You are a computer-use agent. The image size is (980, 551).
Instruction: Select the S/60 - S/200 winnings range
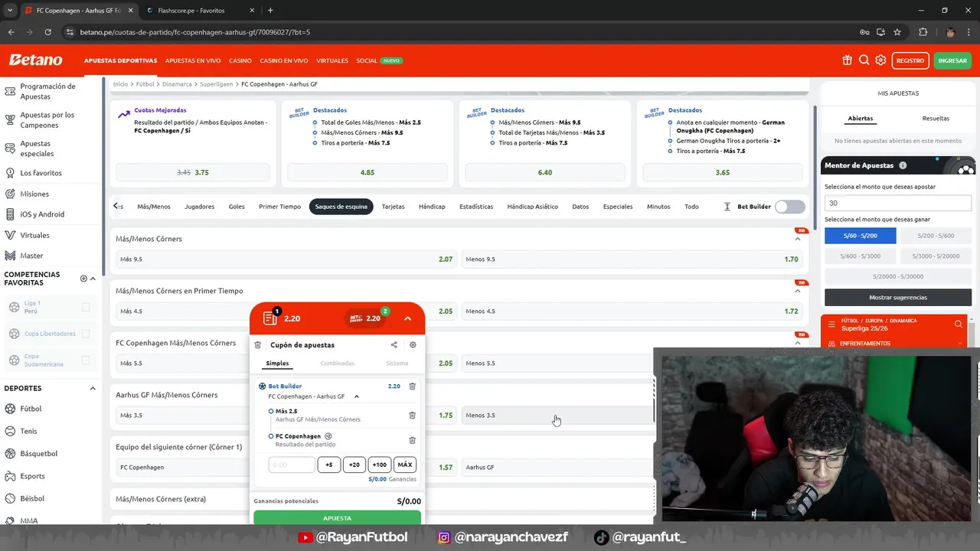(x=860, y=236)
